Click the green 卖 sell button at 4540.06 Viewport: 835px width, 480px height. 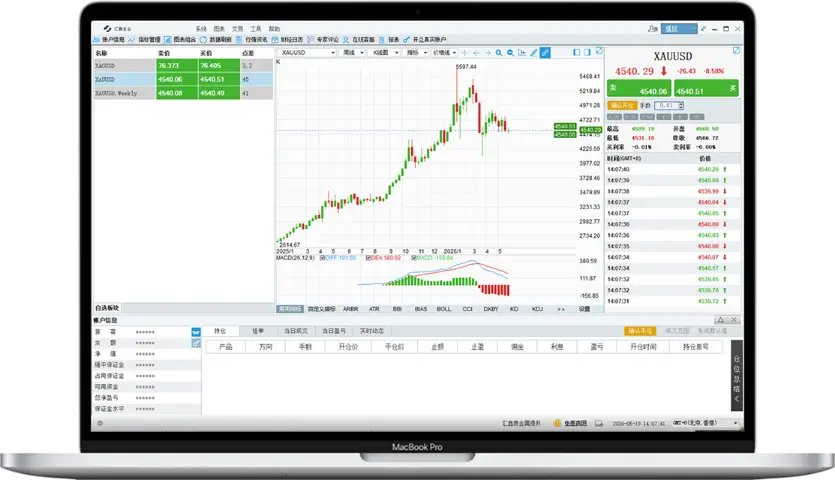click(x=639, y=88)
